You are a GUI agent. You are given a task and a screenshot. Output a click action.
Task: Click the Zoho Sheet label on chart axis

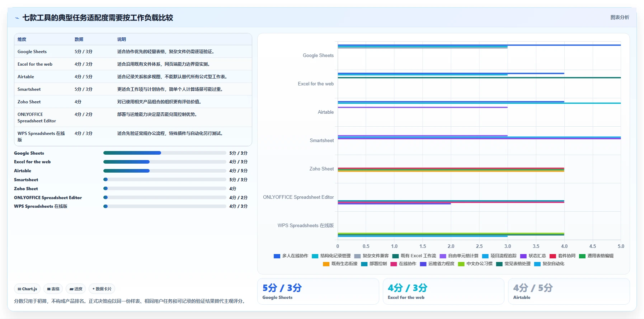click(x=321, y=169)
